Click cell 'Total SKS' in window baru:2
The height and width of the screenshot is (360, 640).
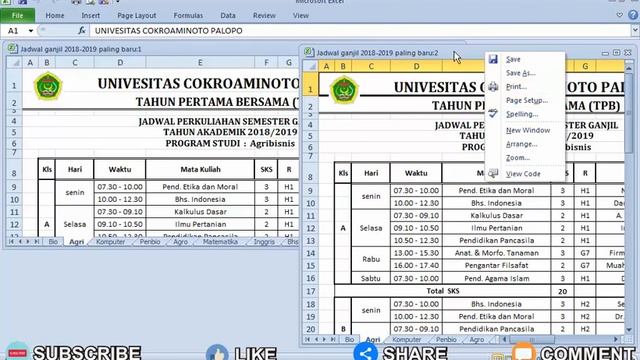point(443,291)
